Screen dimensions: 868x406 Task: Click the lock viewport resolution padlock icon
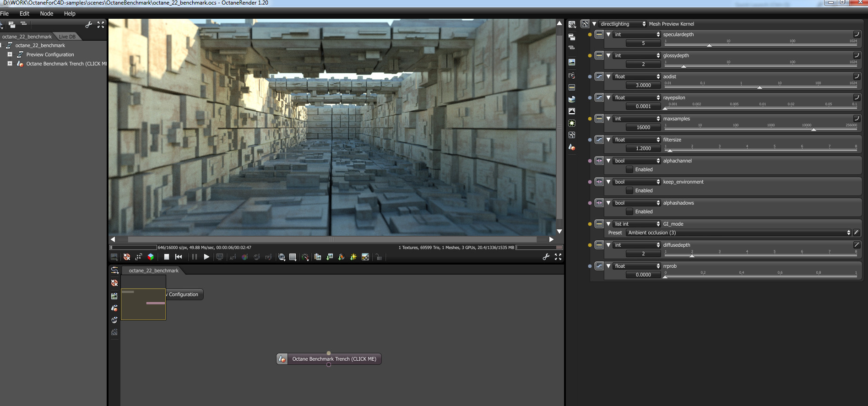click(x=379, y=257)
